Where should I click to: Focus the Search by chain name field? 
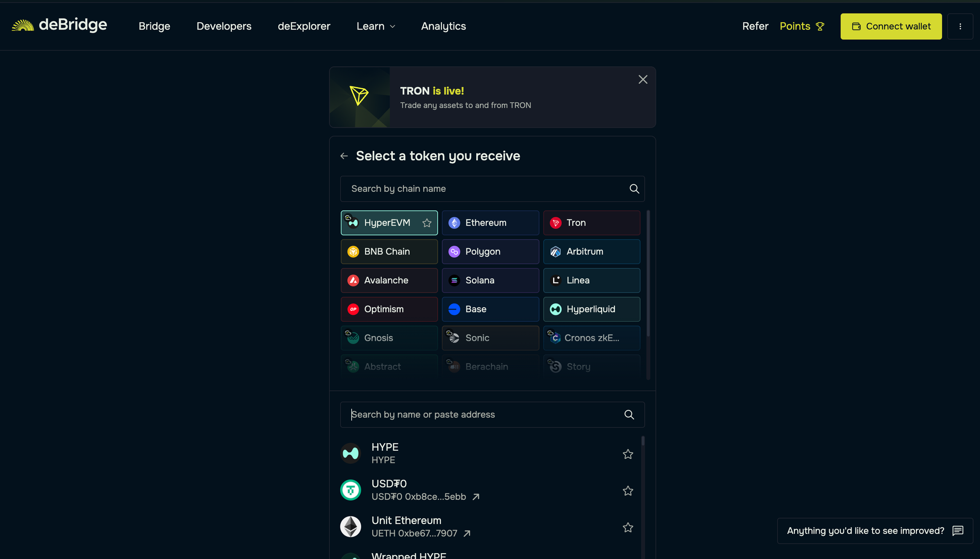click(x=485, y=189)
